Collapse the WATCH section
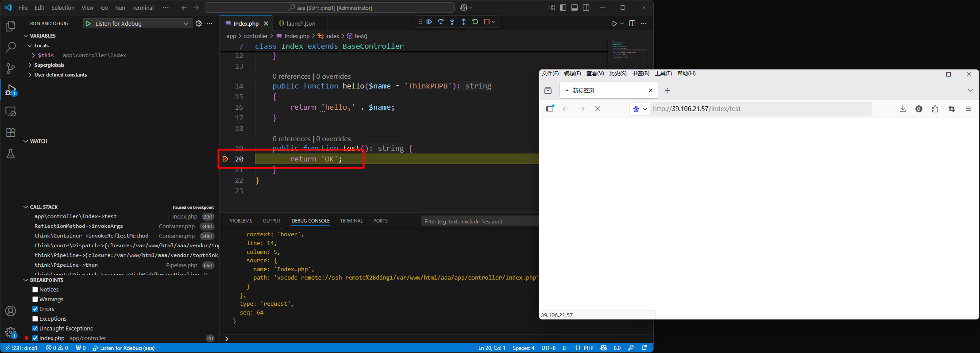Viewport: 980px width, 353px height. click(x=26, y=141)
